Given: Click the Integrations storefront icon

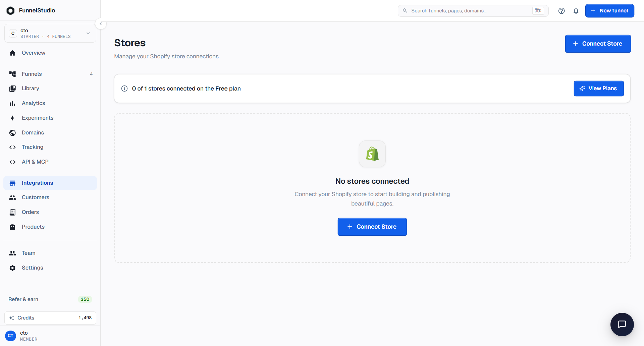Looking at the screenshot, I should point(12,183).
